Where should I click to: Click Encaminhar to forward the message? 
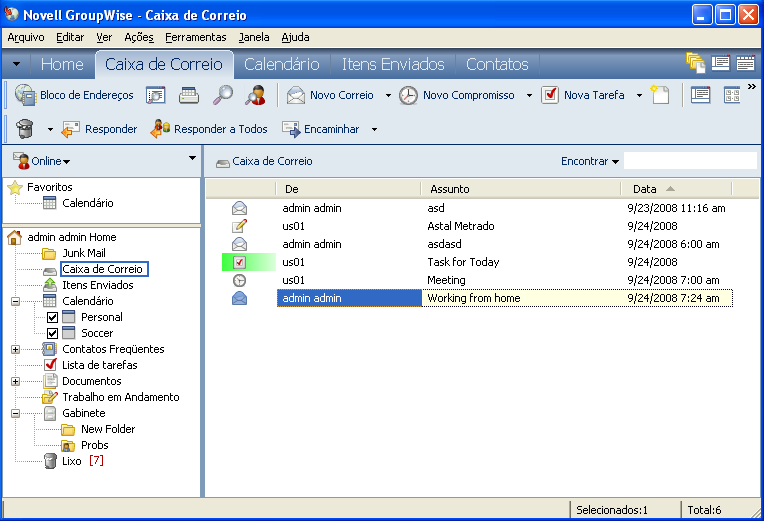click(319, 129)
